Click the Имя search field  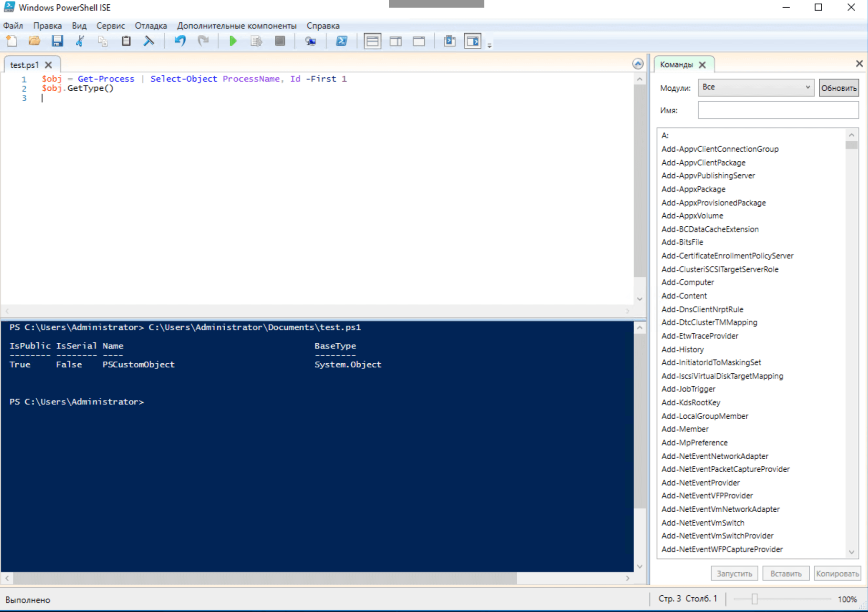(x=778, y=110)
